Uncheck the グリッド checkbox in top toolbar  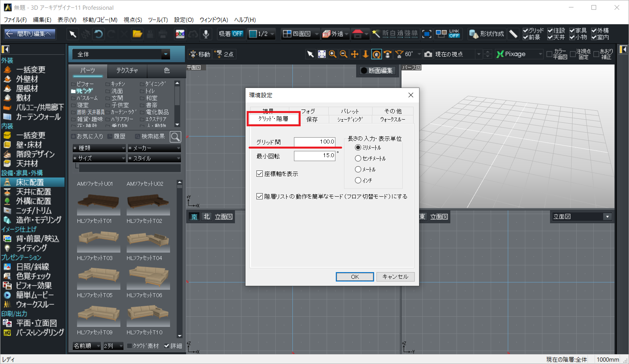coord(525,30)
